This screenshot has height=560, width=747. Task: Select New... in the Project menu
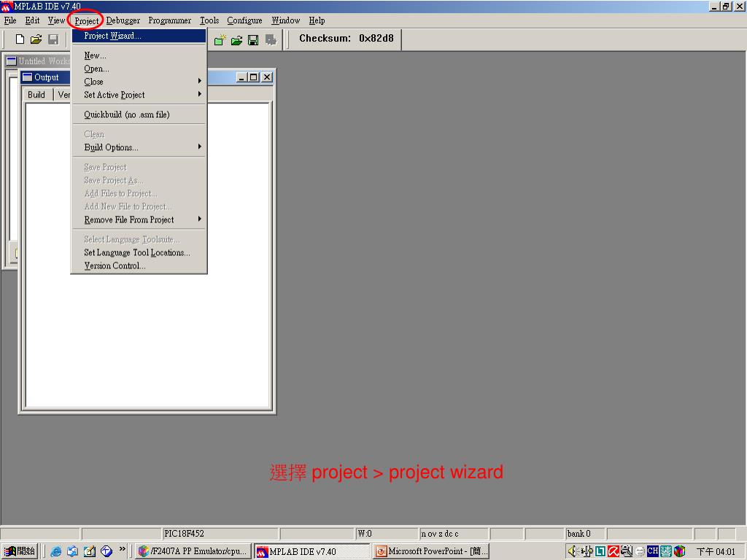139,55
